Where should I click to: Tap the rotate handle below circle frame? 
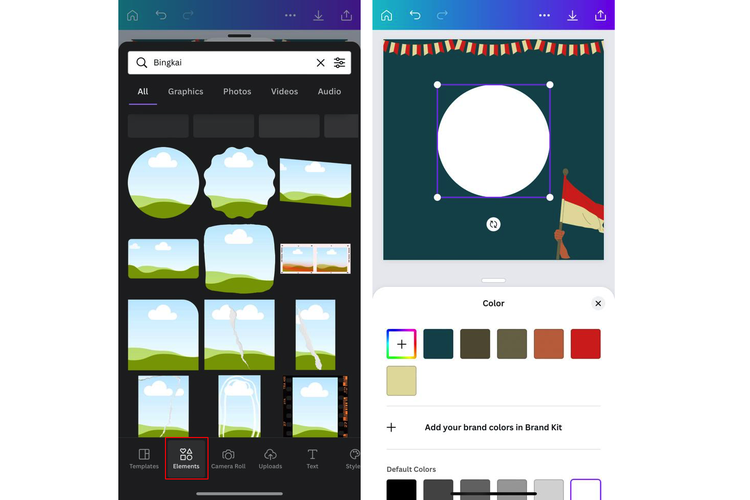click(x=493, y=224)
